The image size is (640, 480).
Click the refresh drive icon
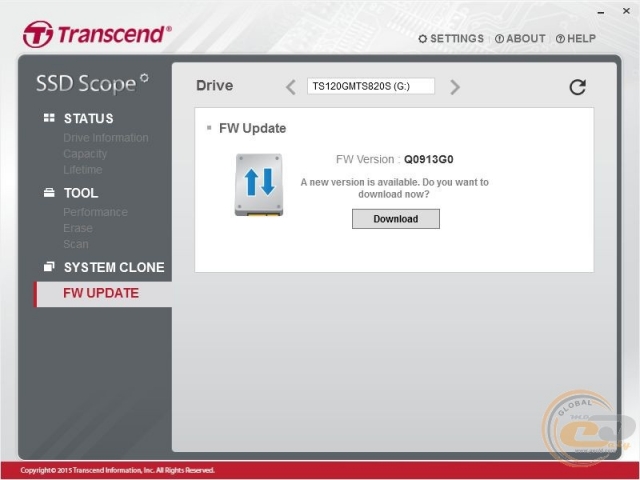(578, 87)
